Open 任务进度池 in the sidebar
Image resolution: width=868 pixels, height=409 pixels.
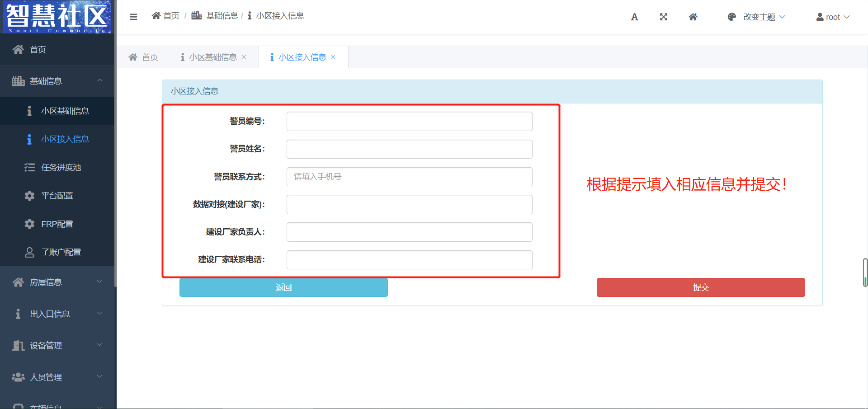click(61, 168)
